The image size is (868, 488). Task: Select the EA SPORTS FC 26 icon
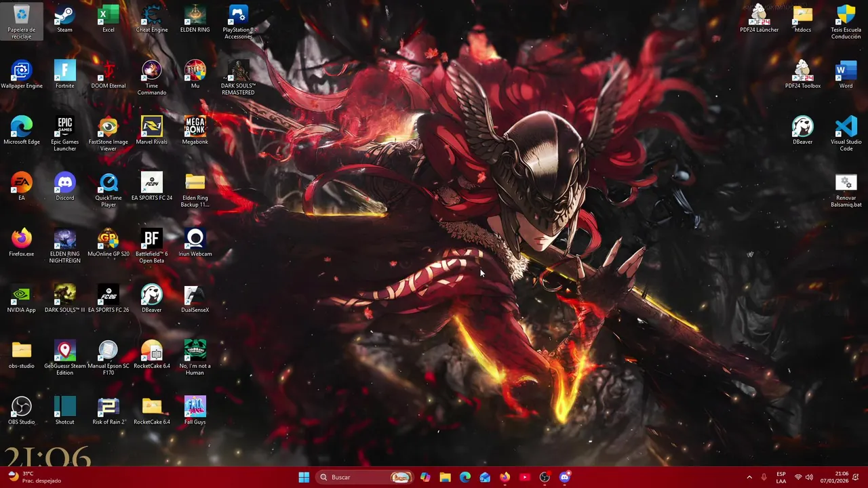coord(108,299)
